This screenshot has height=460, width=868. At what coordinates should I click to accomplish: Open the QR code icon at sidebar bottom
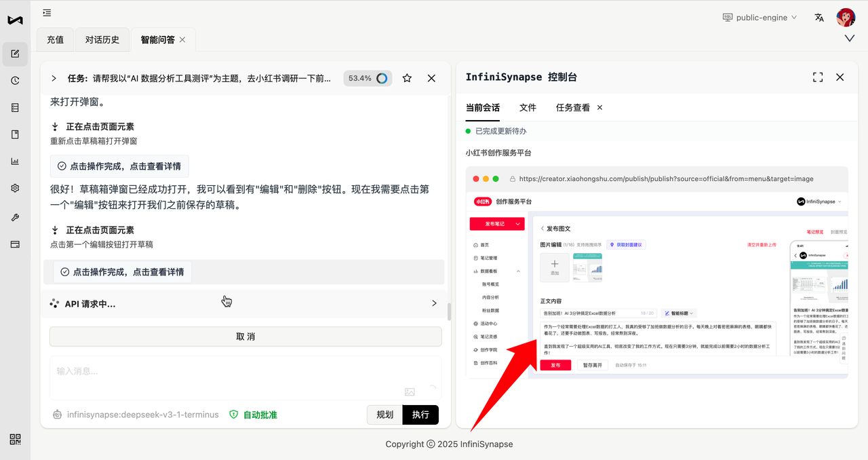pyautogui.click(x=15, y=439)
